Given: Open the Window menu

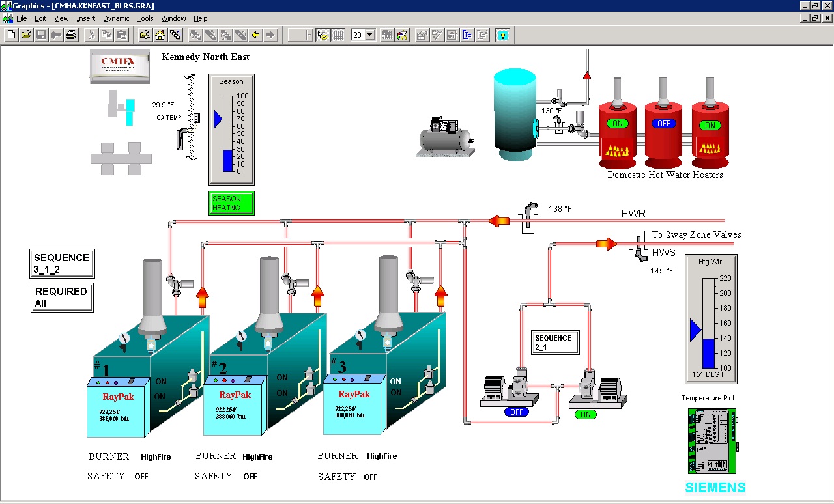Looking at the screenshot, I should click(173, 18).
